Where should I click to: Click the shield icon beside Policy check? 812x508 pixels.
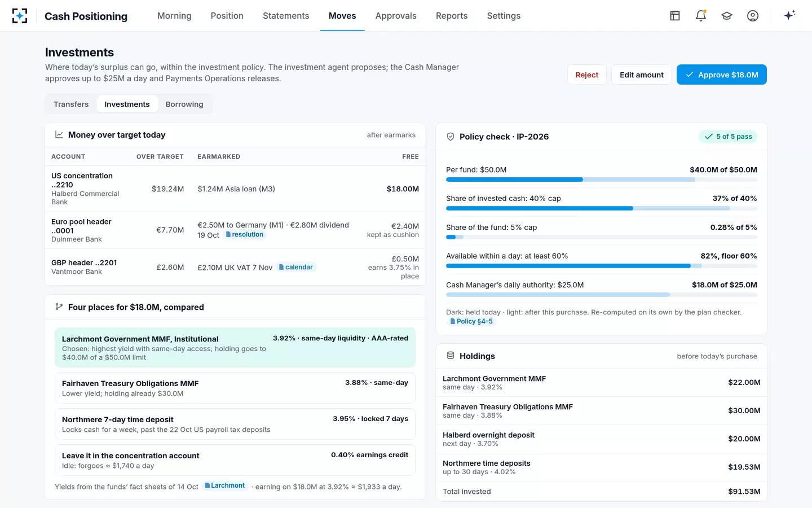451,137
